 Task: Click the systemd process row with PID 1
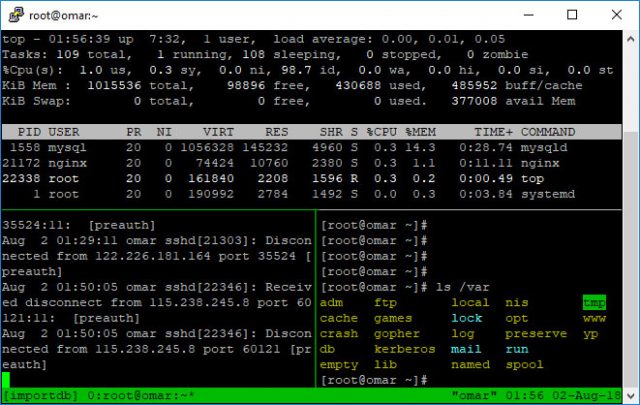coord(300,193)
